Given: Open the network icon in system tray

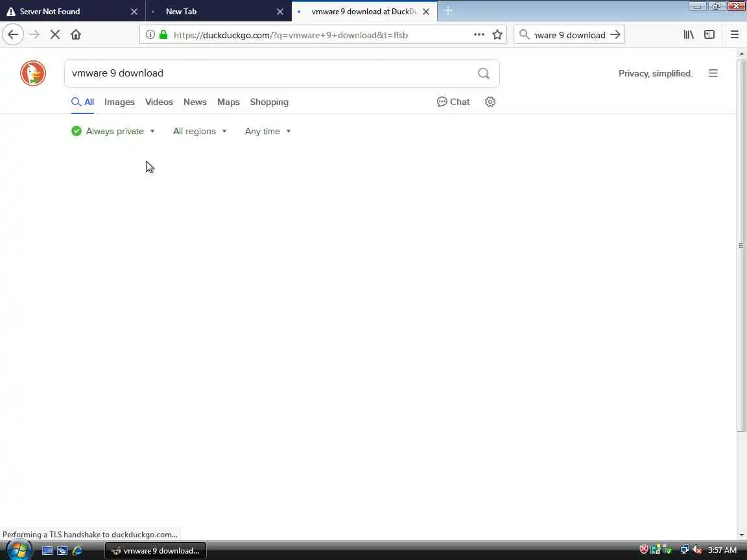Looking at the screenshot, I should 685,550.
